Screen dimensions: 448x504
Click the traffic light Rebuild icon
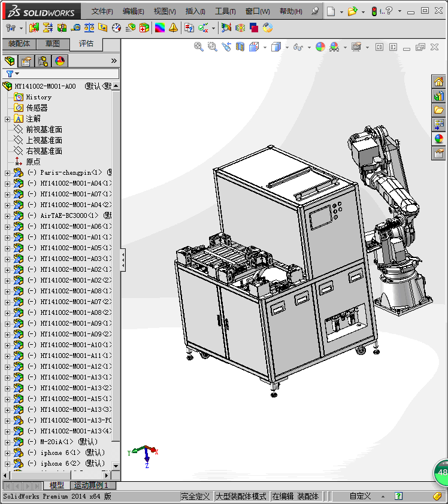[375, 11]
